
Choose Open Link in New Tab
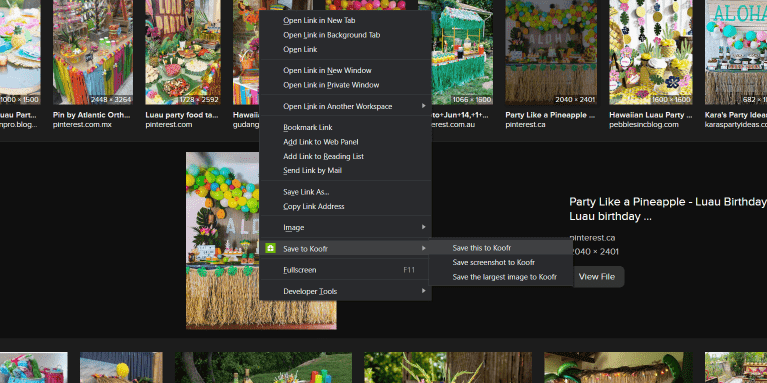click(x=345, y=21)
